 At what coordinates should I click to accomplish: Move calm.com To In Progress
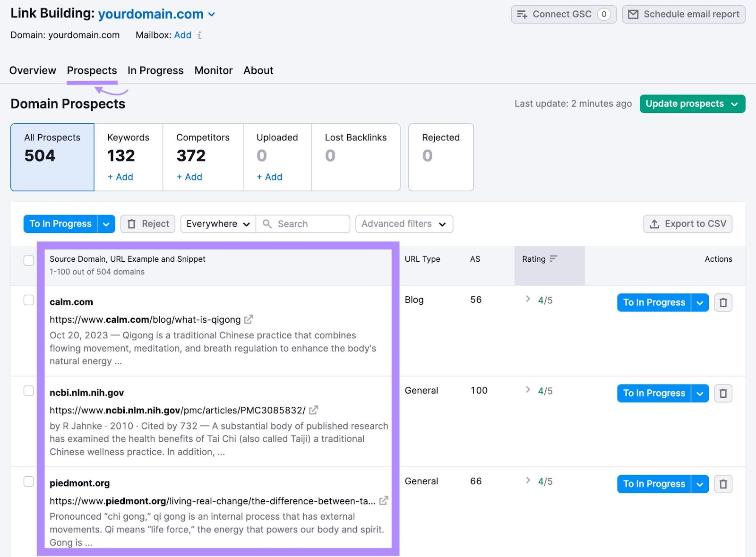coord(654,302)
